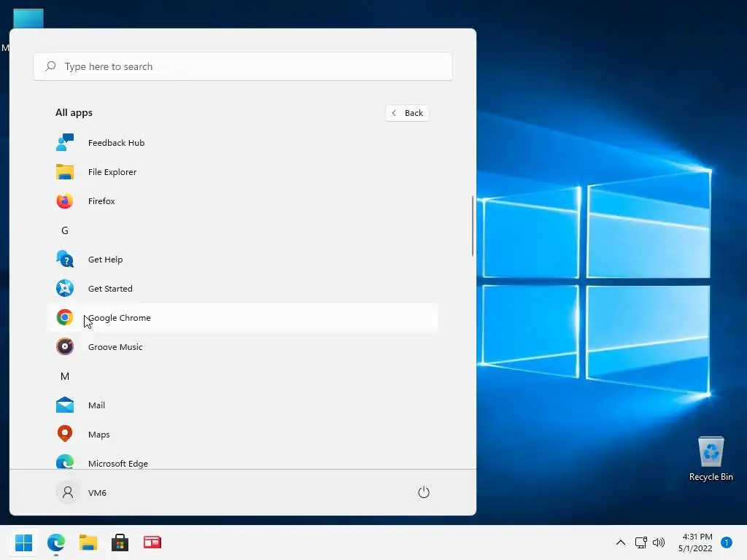Launch File Explorer from All apps icon
This screenshot has width=747, height=560.
click(65, 171)
